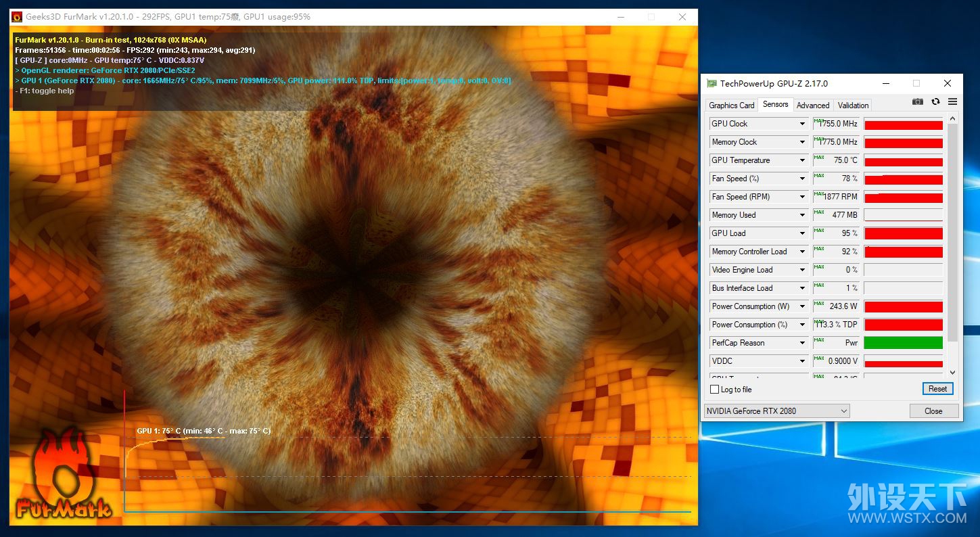Open the GPU Clock sensor dropdown
Image resolution: width=980 pixels, height=537 pixels.
point(803,124)
